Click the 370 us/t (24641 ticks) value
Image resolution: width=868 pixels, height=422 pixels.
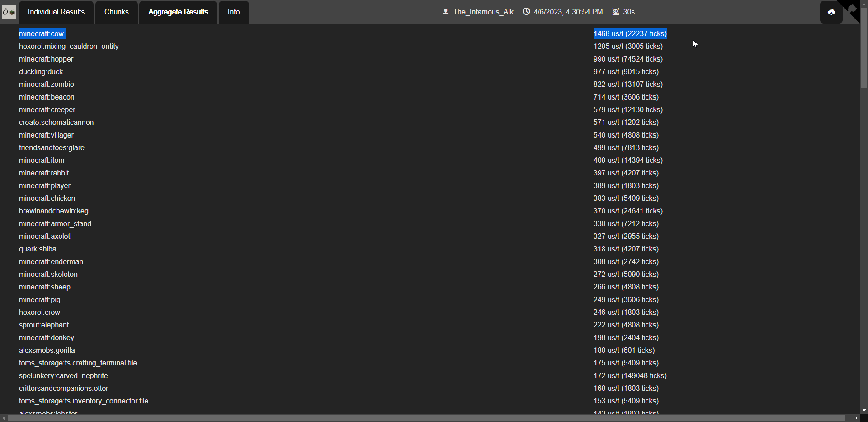(x=628, y=211)
